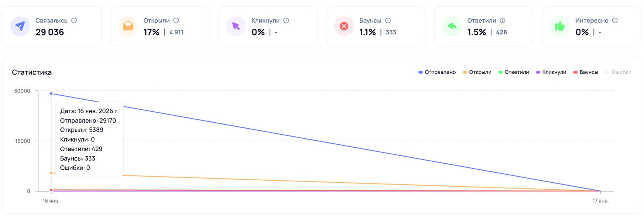Click the purple cursor icon in Кликнули card
644x217 pixels.
point(236,26)
